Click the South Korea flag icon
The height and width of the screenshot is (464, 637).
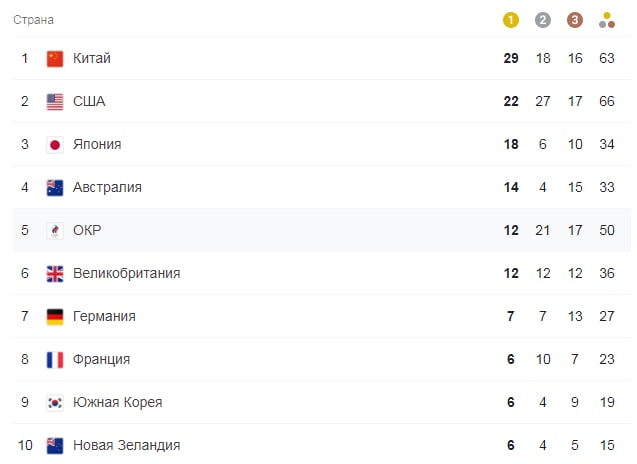coord(55,403)
